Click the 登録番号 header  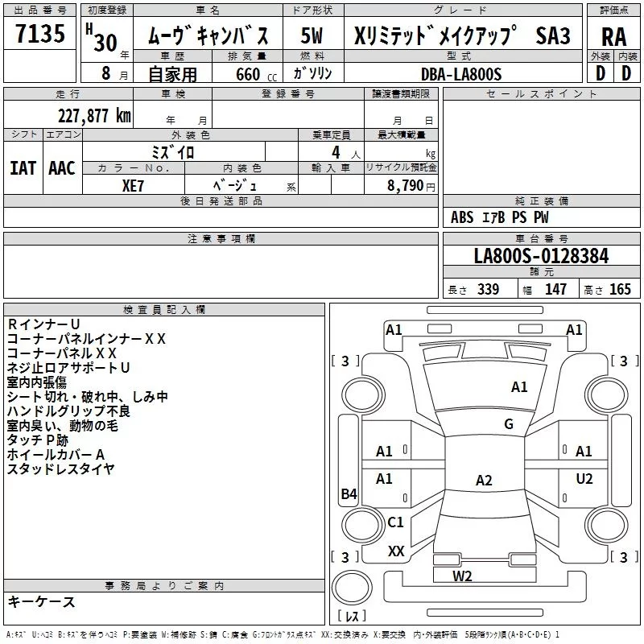(288, 93)
